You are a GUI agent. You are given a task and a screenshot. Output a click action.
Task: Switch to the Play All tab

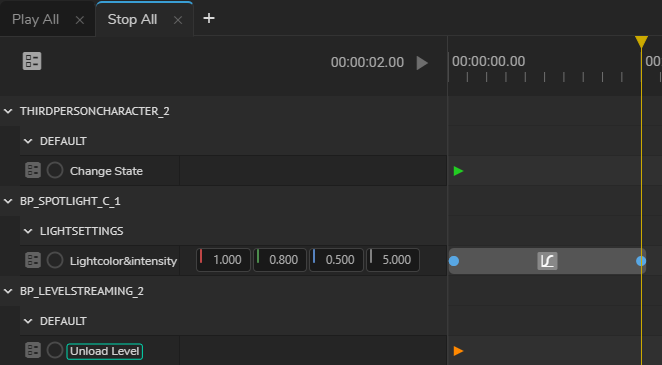pos(35,19)
